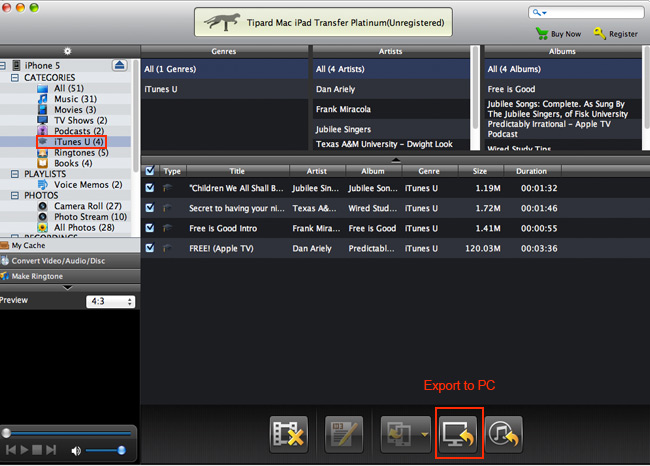Open the My Cache section

click(70, 245)
